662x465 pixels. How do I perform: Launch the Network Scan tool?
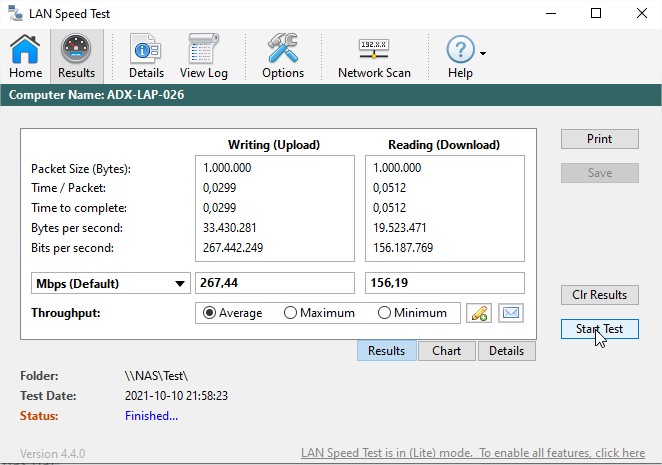pos(374,56)
